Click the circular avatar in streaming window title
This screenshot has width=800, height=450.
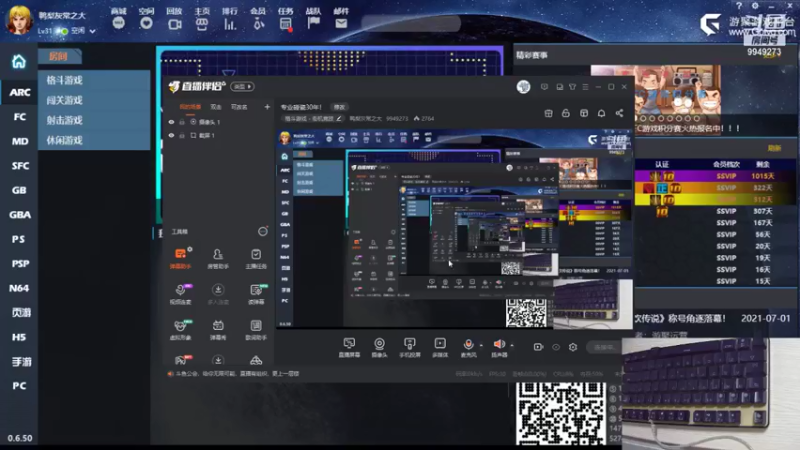coord(523,87)
